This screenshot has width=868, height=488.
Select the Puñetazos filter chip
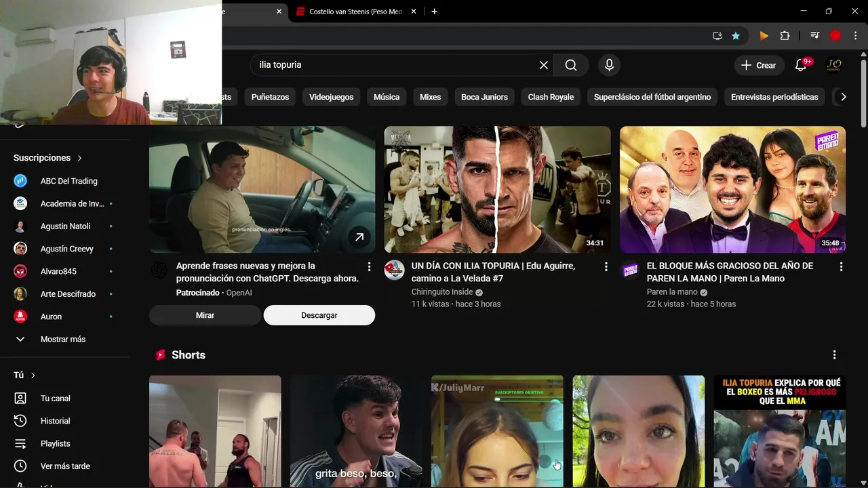click(x=270, y=97)
